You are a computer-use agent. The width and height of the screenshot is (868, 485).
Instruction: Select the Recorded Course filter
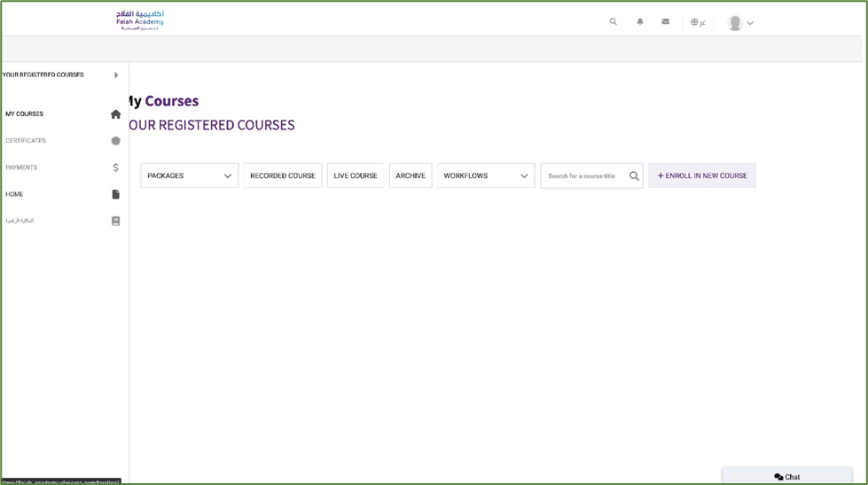tap(283, 176)
